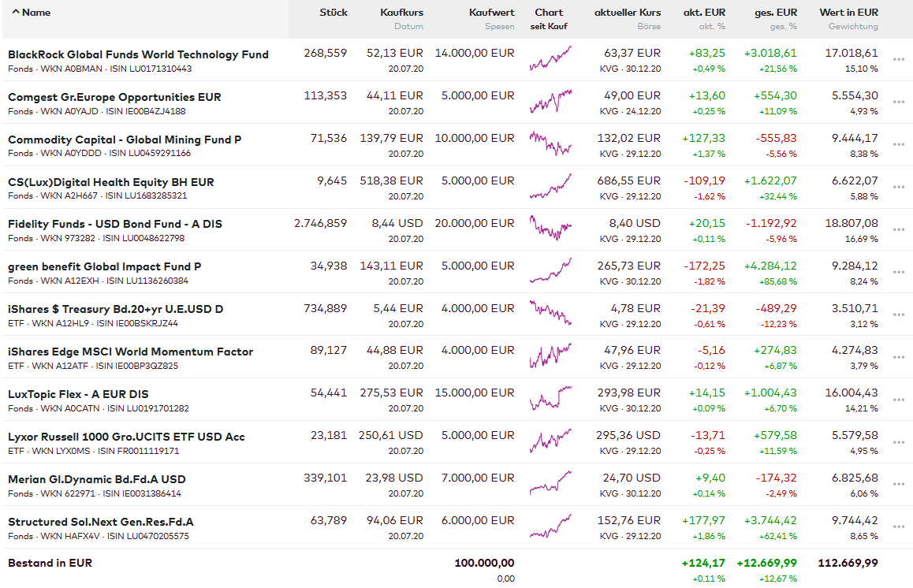
Task: Open Lyxor Russell 1000 Gro.UCITS ETF link
Action: point(126,437)
